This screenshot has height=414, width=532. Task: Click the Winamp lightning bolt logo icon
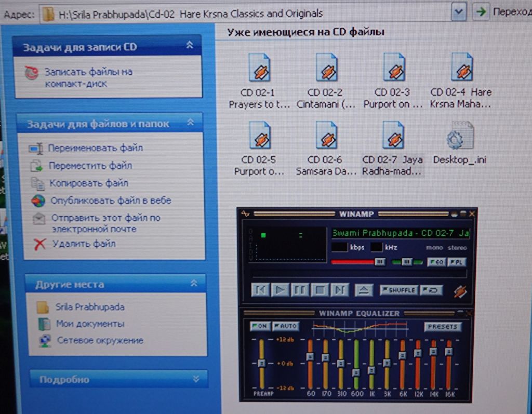pos(460,291)
